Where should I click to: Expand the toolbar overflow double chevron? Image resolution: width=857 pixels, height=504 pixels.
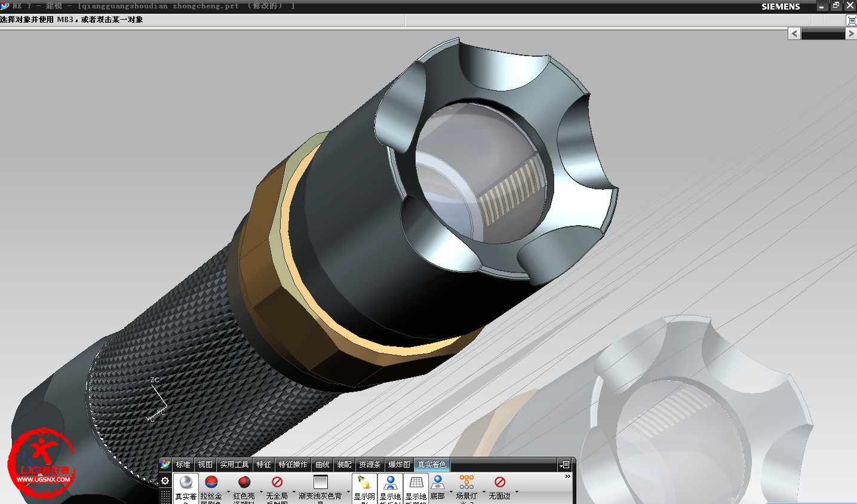pyautogui.click(x=567, y=477)
